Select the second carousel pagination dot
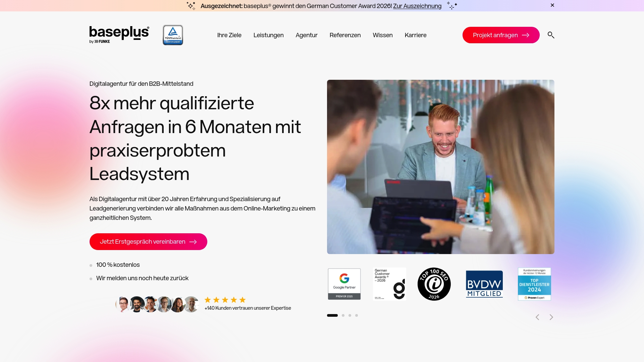 (343, 315)
